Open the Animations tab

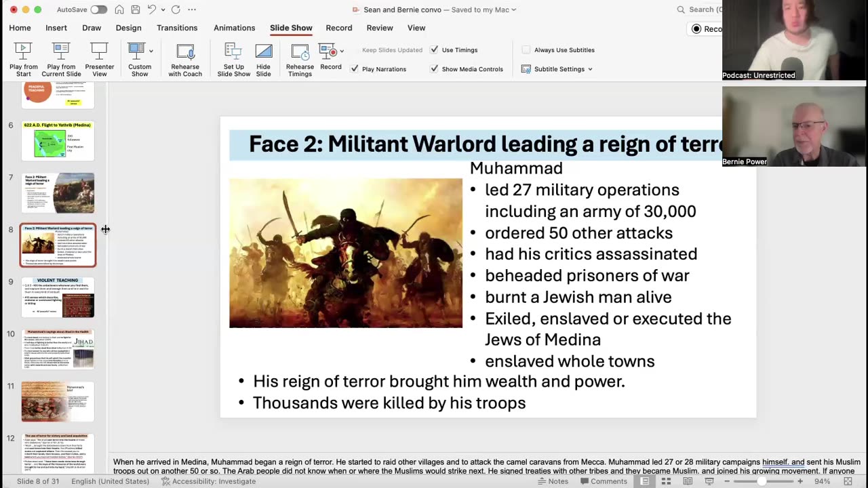(234, 28)
